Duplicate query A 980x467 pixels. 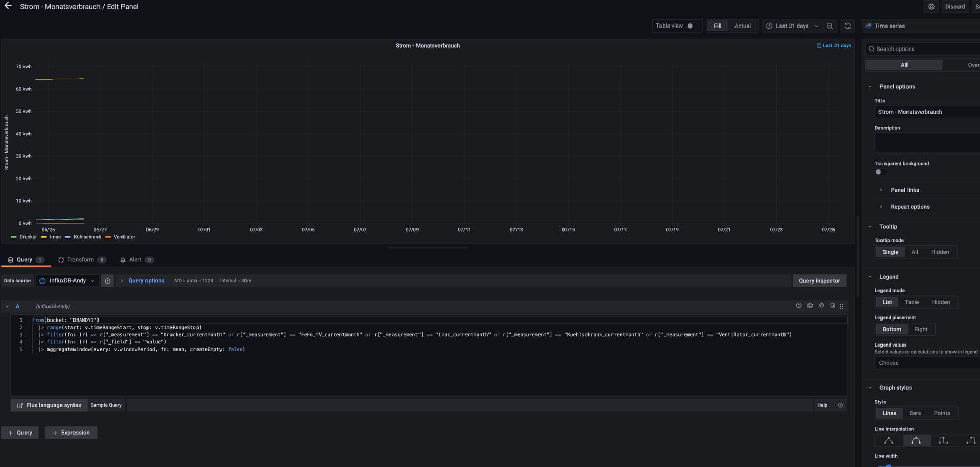(x=810, y=306)
